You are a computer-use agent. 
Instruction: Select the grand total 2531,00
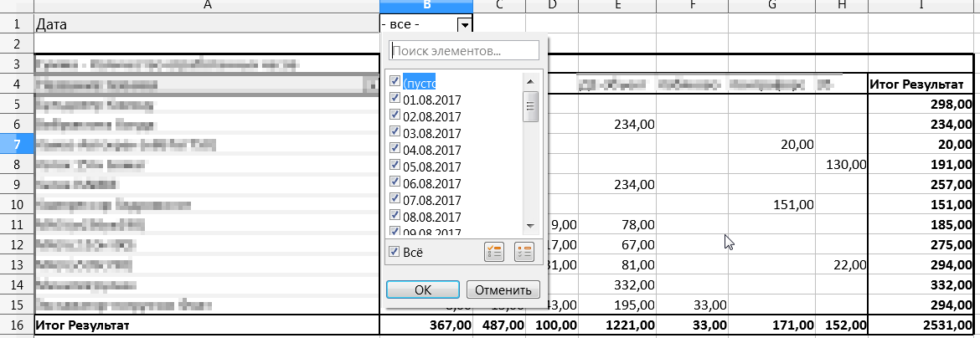[x=921, y=325]
